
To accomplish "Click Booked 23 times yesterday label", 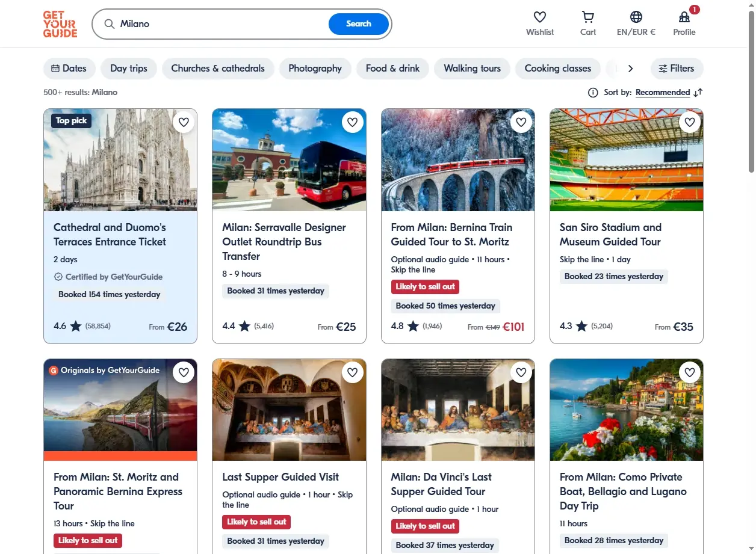I will 614,277.
